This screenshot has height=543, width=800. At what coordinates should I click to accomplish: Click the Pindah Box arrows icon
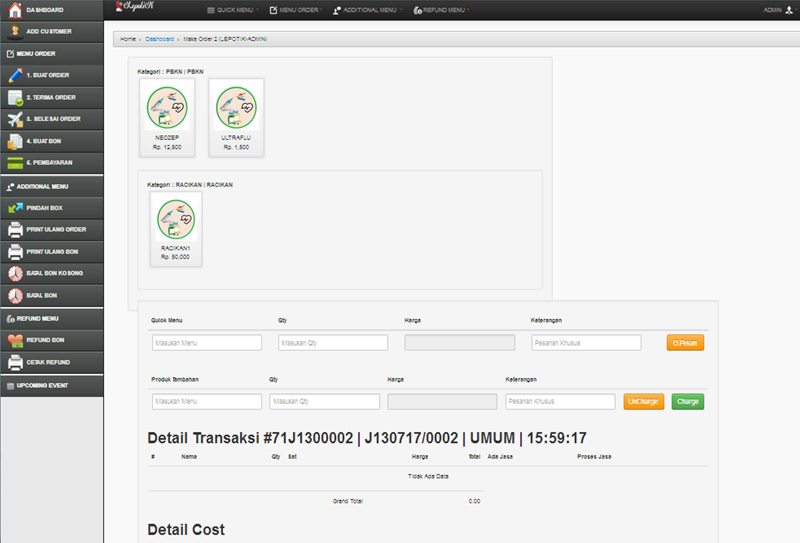point(15,208)
